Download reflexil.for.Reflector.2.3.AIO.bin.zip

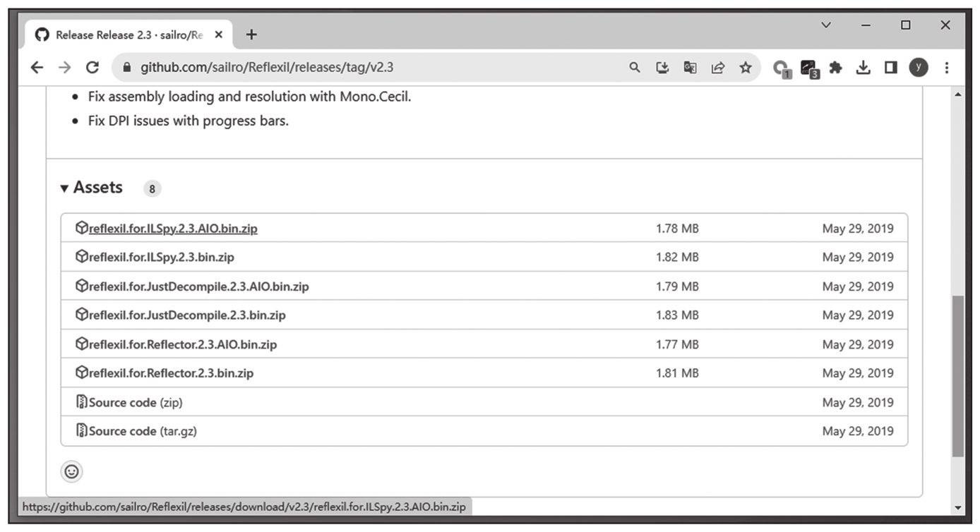[x=183, y=344]
